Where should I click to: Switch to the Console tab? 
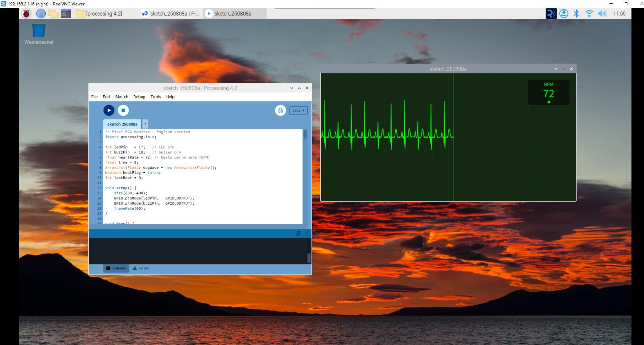coord(116,268)
